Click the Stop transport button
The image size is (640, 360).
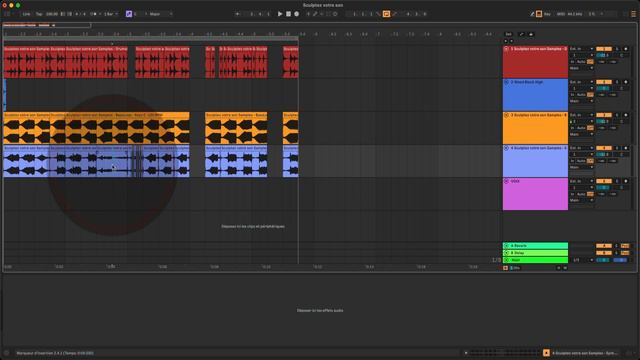coord(288,14)
